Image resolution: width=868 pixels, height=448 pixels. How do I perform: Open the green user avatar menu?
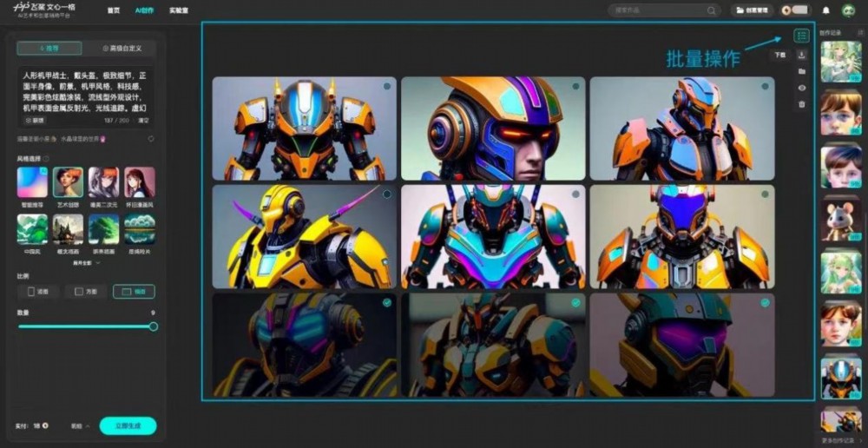848,10
